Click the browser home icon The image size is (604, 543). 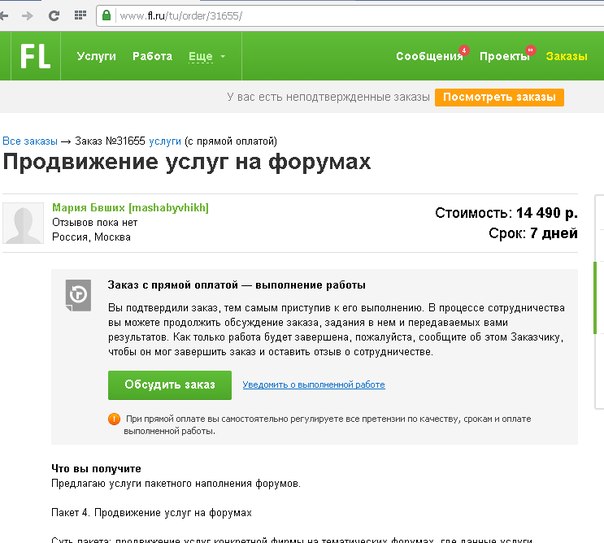point(77,17)
